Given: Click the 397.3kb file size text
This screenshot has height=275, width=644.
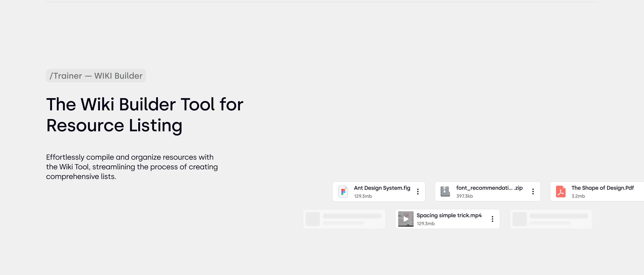Looking at the screenshot, I should click(465, 196).
